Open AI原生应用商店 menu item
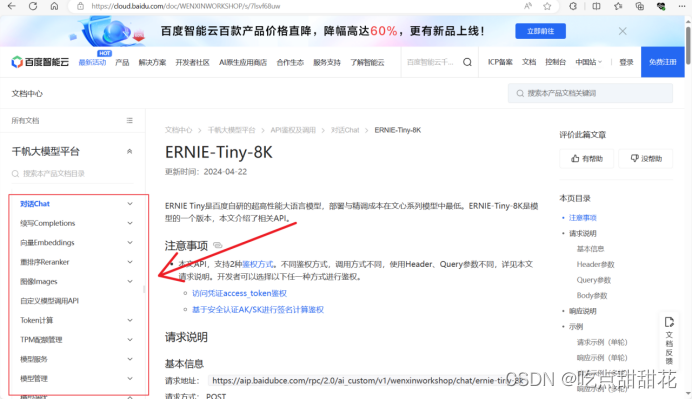The width and height of the screenshot is (692, 399). 243,62
